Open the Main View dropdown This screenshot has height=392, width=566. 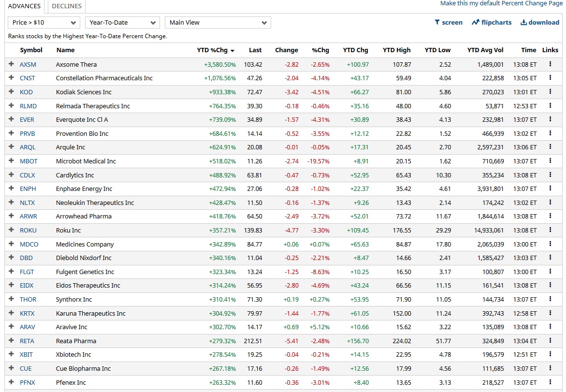pyautogui.click(x=218, y=22)
